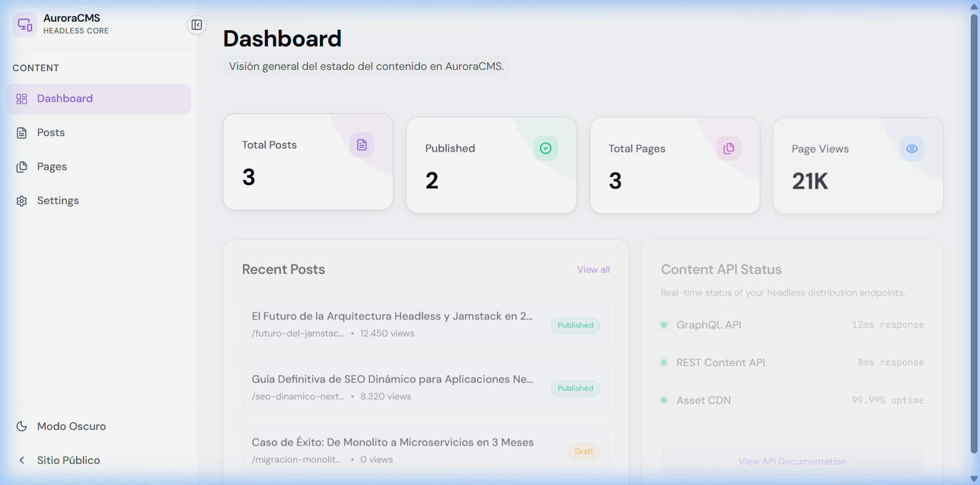This screenshot has height=485, width=980.
Task: Open Posts from the sidebar menu
Action: pyautogui.click(x=51, y=133)
